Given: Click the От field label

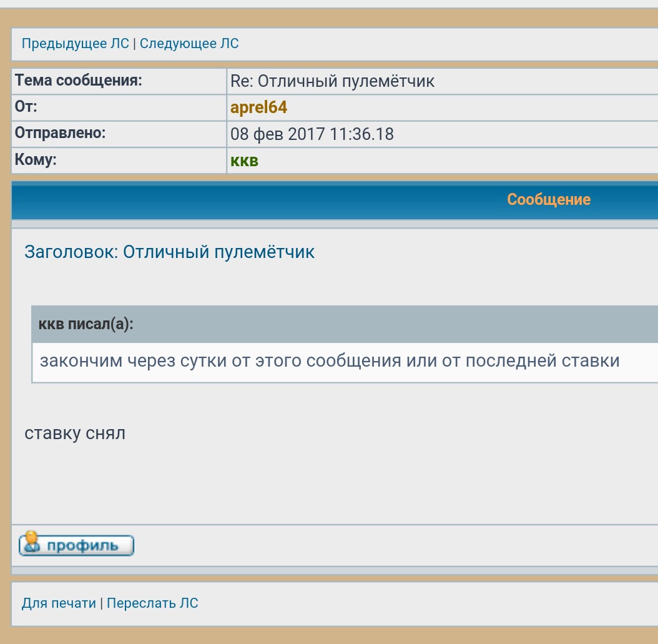Looking at the screenshot, I should pyautogui.click(x=26, y=107).
